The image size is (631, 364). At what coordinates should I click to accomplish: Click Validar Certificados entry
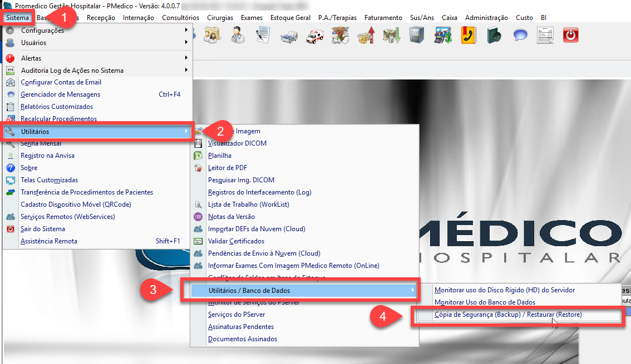(x=236, y=241)
